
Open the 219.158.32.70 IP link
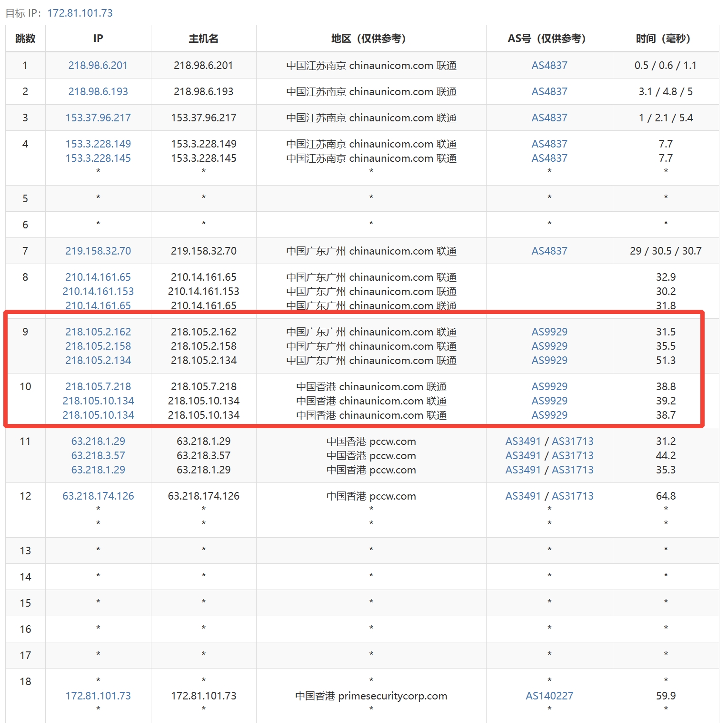98,251
